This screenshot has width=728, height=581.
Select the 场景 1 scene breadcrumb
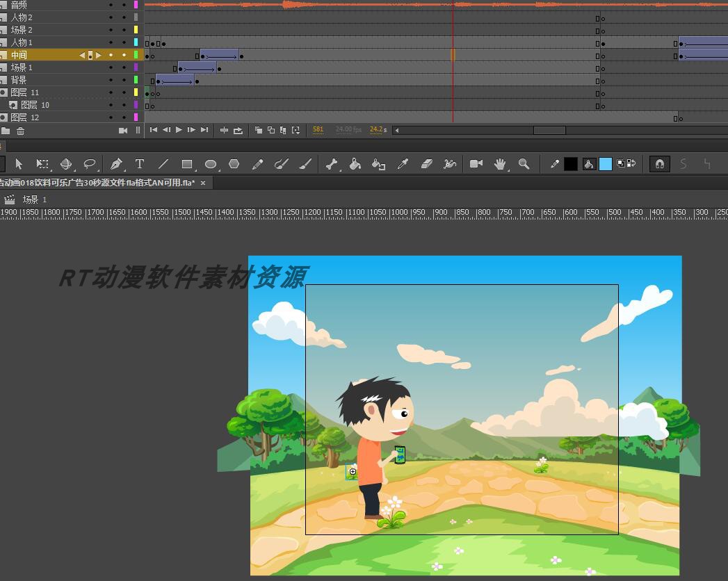tap(34, 199)
